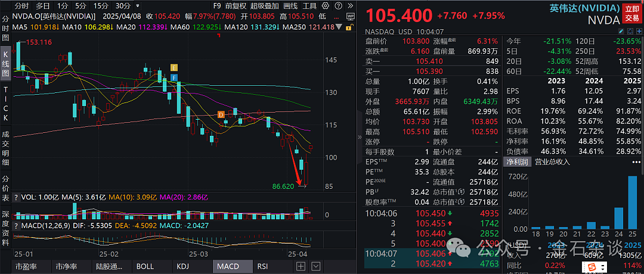644x274 pixels.
Task: Click the bell alert icon under NVDA
Action: tap(629, 32)
